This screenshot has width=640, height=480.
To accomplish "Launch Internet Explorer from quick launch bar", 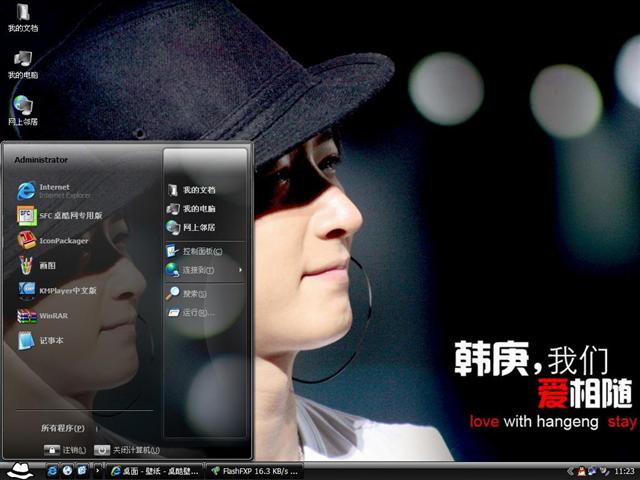I will (x=52, y=471).
